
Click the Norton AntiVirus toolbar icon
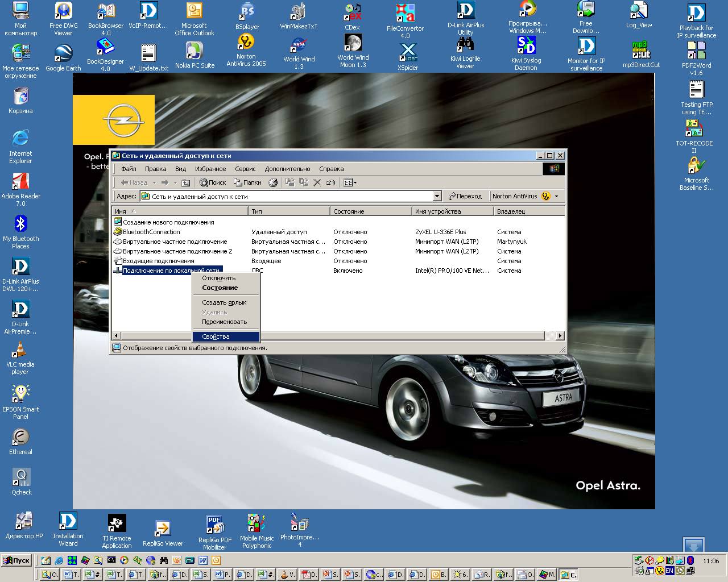(545, 196)
